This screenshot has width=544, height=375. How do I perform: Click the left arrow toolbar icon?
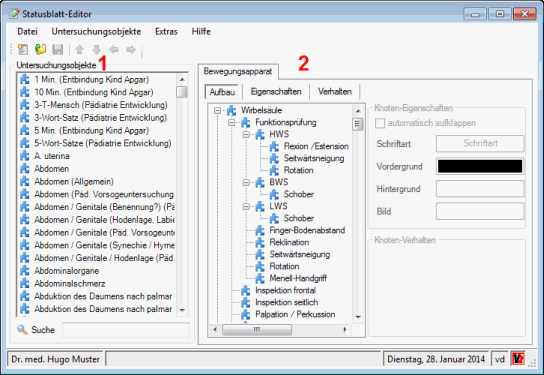pyautogui.click(x=113, y=49)
